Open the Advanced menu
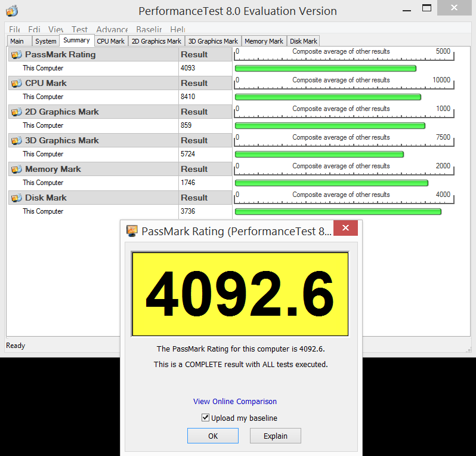 pos(112,29)
